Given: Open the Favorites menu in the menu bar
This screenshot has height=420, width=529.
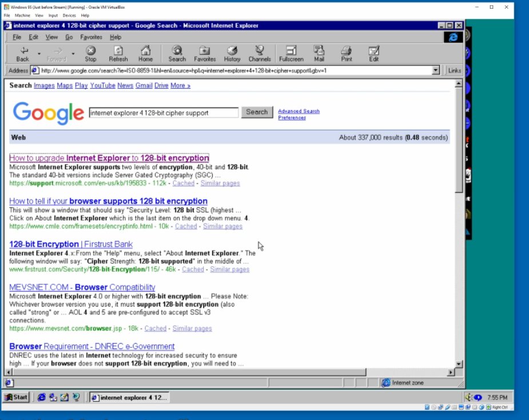Looking at the screenshot, I should (91, 37).
